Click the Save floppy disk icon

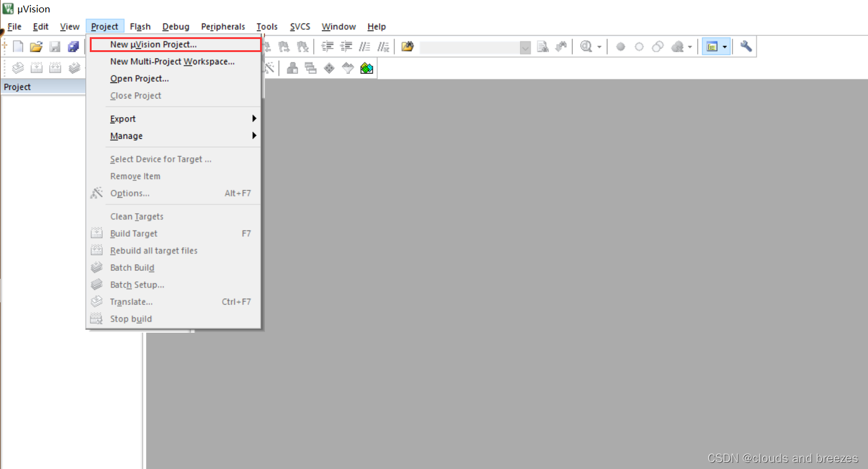[55, 46]
